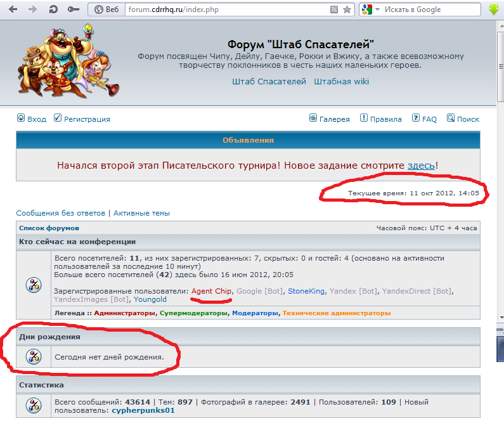Open the Штабная wiki link

341,82
